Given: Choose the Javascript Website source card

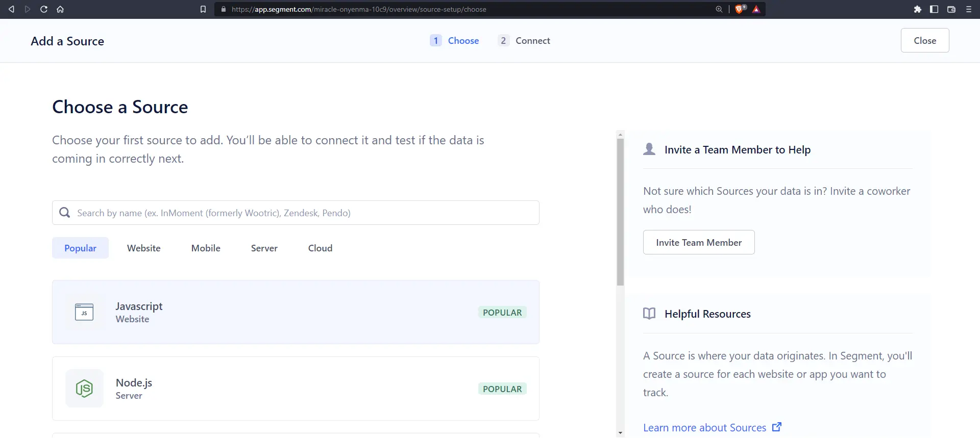Looking at the screenshot, I should point(296,312).
